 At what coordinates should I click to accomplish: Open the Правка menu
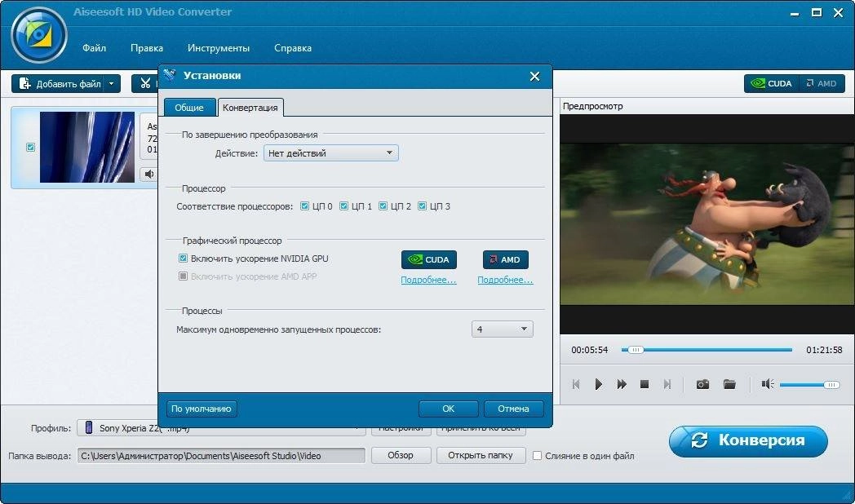point(147,48)
